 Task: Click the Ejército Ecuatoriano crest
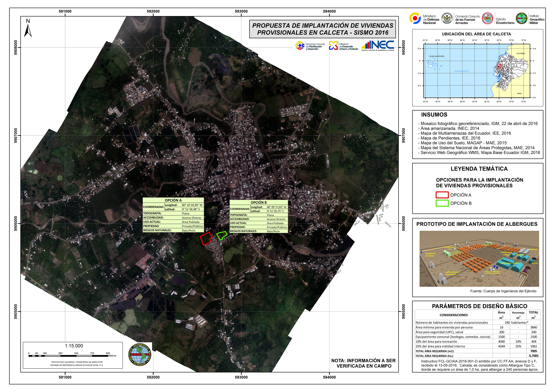pos(488,19)
